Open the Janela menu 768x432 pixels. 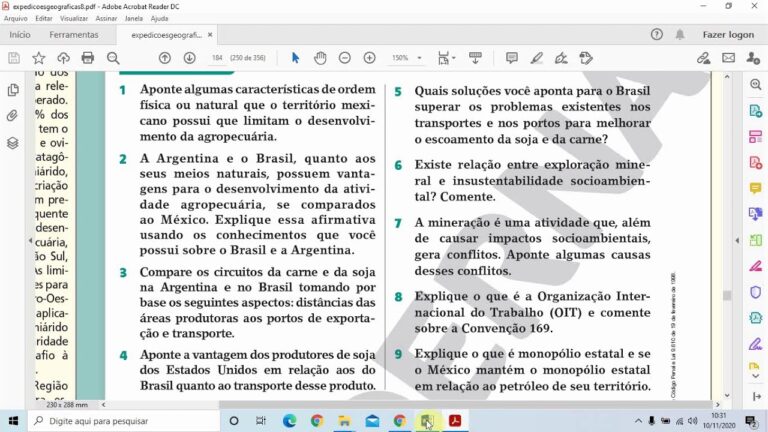(x=133, y=19)
